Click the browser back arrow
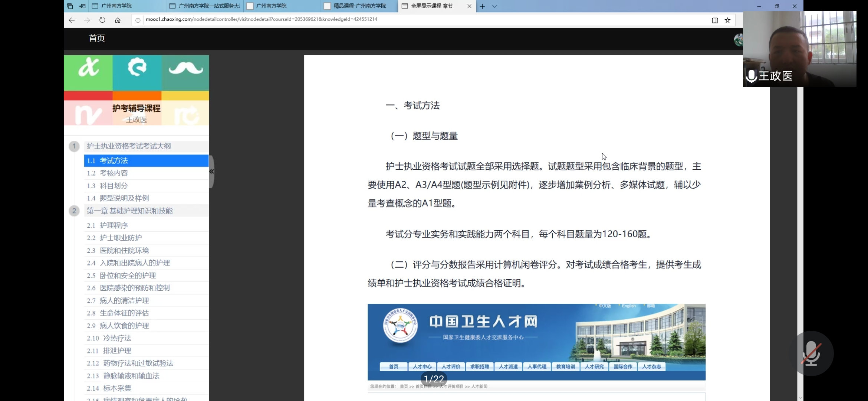The height and width of the screenshot is (401, 868). click(x=72, y=20)
